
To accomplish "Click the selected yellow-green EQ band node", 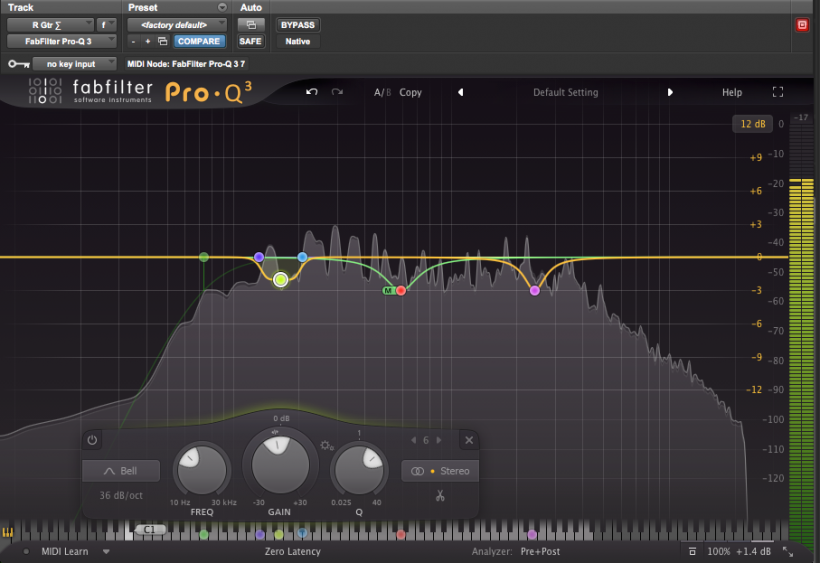I will point(281,280).
